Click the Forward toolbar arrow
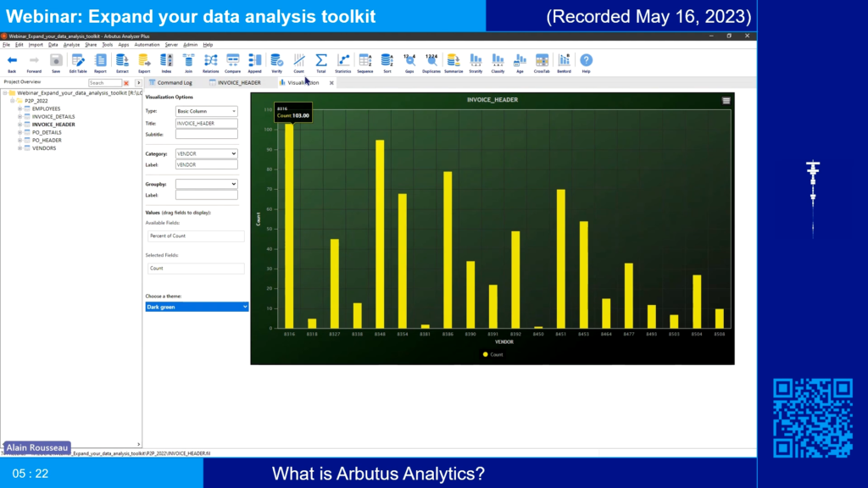 34,63
